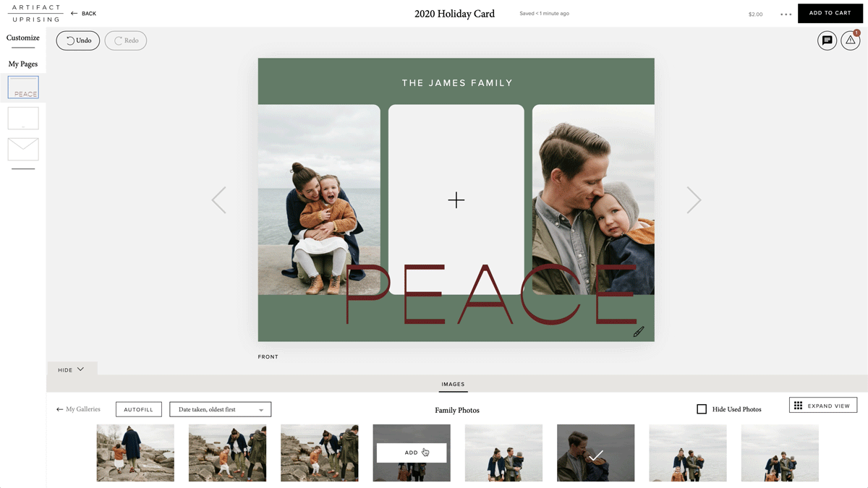Viewport: 868px width, 488px height.
Task: Click the My Pages sidebar heading
Action: point(23,64)
